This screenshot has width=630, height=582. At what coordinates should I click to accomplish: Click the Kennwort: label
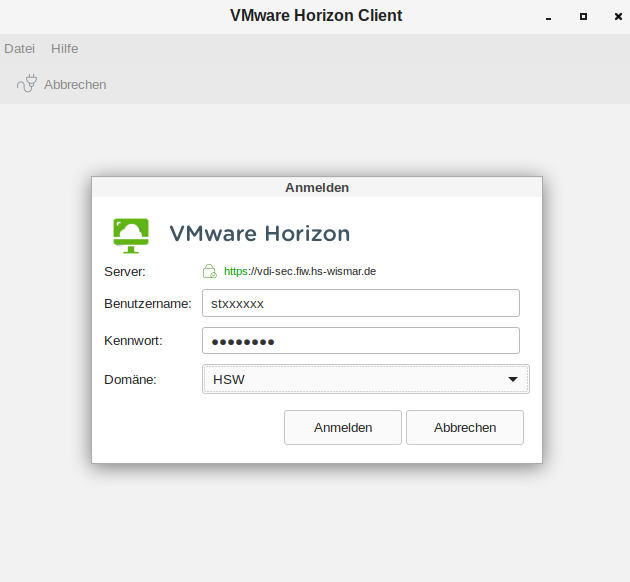pyautogui.click(x=133, y=341)
